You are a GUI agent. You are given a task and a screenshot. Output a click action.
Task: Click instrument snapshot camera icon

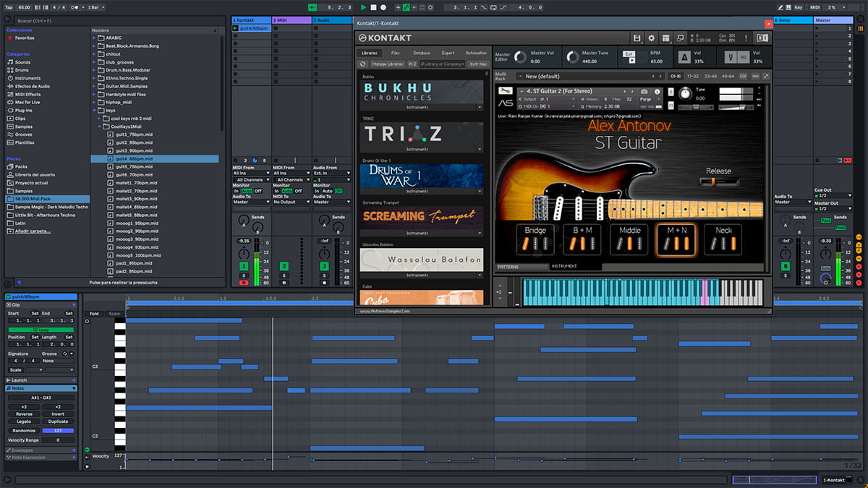click(644, 92)
